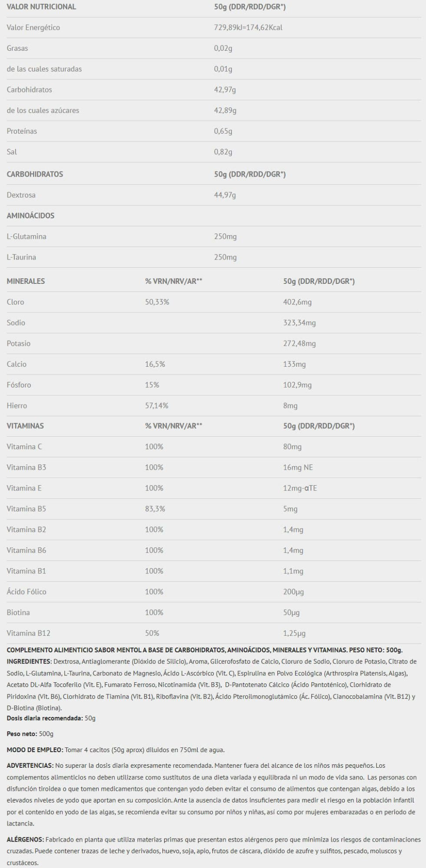Select the Valor Energético row label
The width and height of the screenshot is (426, 868).
[33, 28]
